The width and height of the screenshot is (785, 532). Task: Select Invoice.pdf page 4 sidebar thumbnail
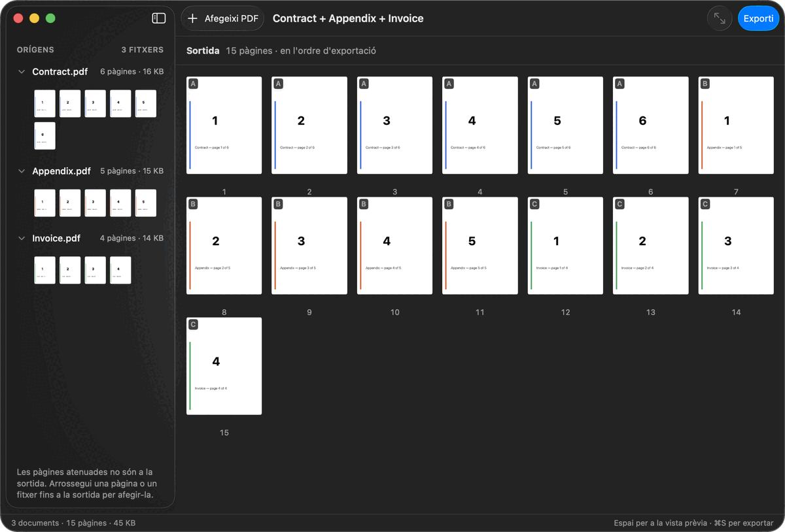(x=120, y=271)
